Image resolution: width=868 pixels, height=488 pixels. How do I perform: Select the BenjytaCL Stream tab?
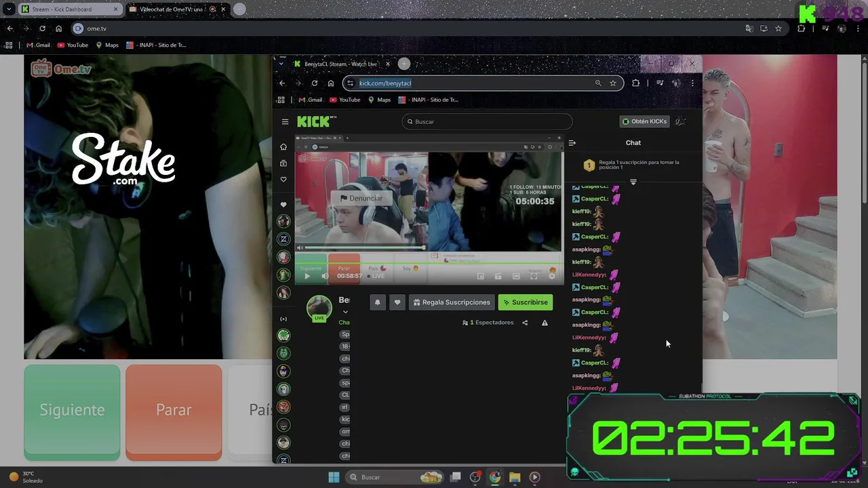point(341,64)
